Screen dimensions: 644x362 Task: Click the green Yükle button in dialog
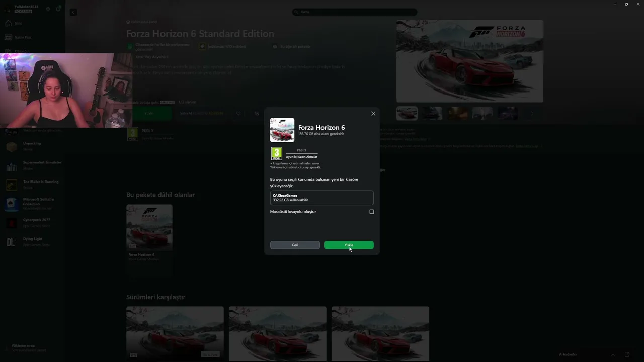(x=349, y=245)
